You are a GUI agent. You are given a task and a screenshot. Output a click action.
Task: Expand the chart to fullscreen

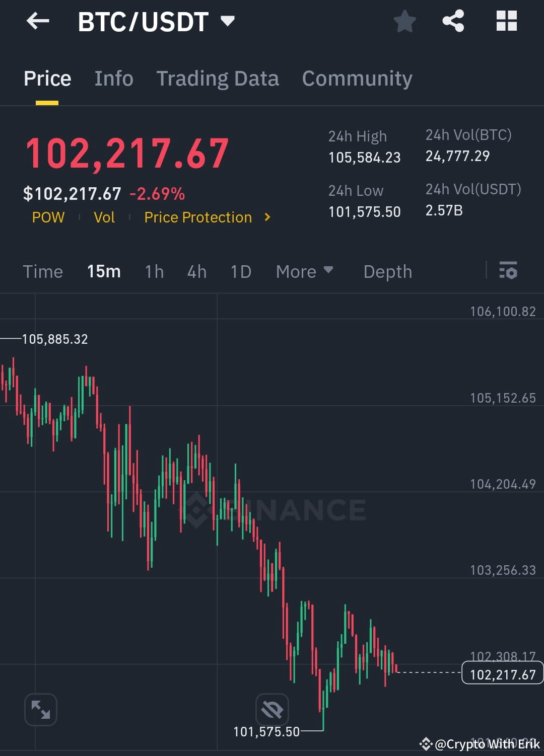point(40,709)
